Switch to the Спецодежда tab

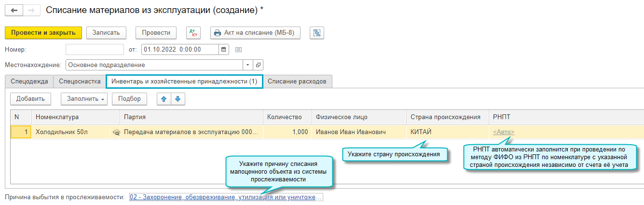click(x=29, y=82)
